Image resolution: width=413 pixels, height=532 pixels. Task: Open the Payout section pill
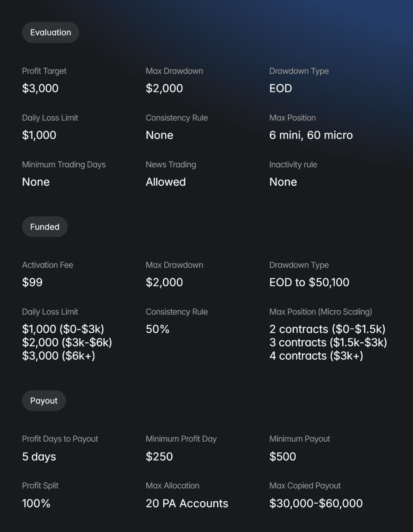click(x=44, y=400)
